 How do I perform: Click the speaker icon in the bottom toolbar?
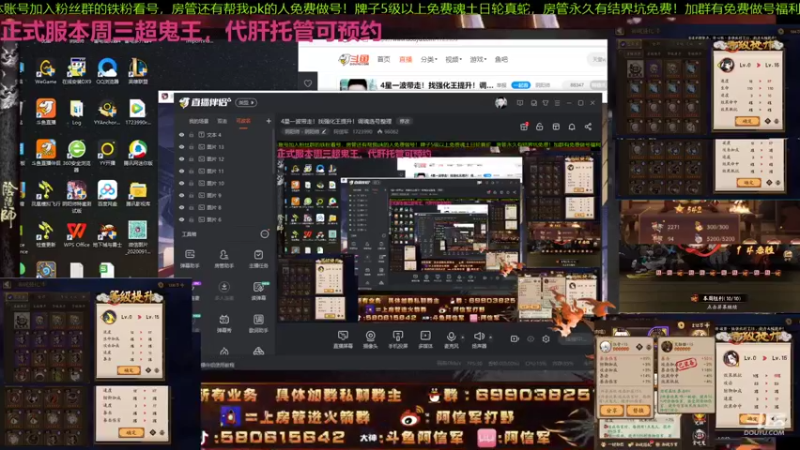479,336
